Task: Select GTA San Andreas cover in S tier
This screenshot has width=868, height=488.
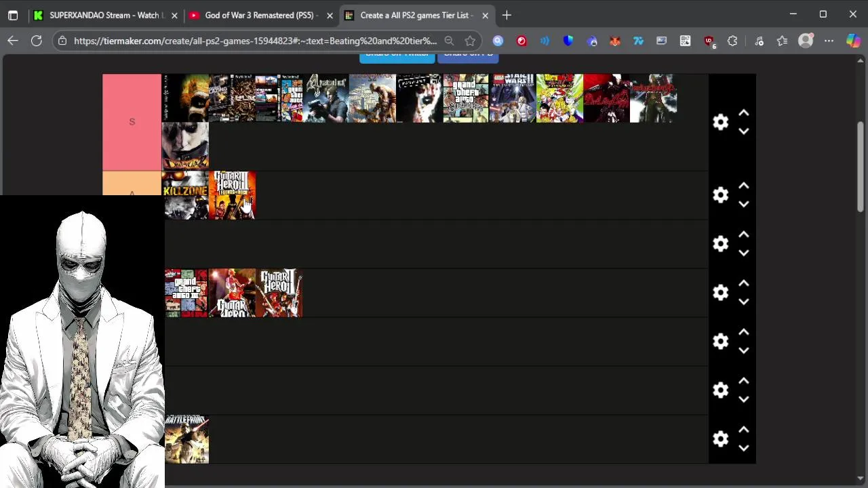Action: tap(466, 98)
